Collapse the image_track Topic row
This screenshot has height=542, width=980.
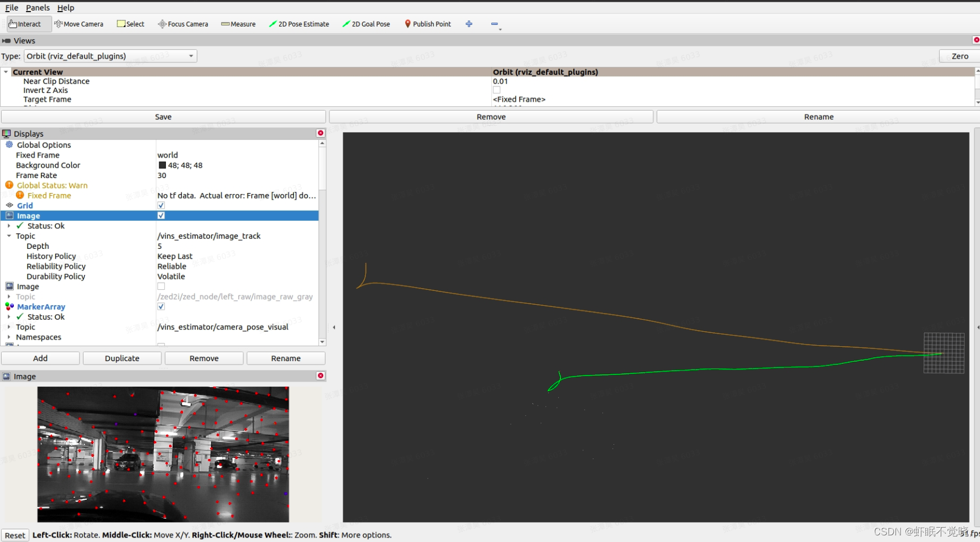tap(9, 236)
